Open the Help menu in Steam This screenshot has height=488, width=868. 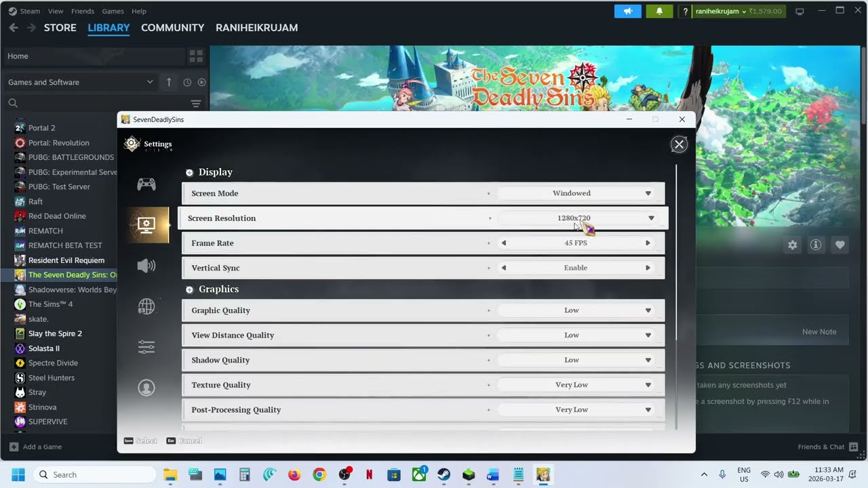click(x=139, y=12)
